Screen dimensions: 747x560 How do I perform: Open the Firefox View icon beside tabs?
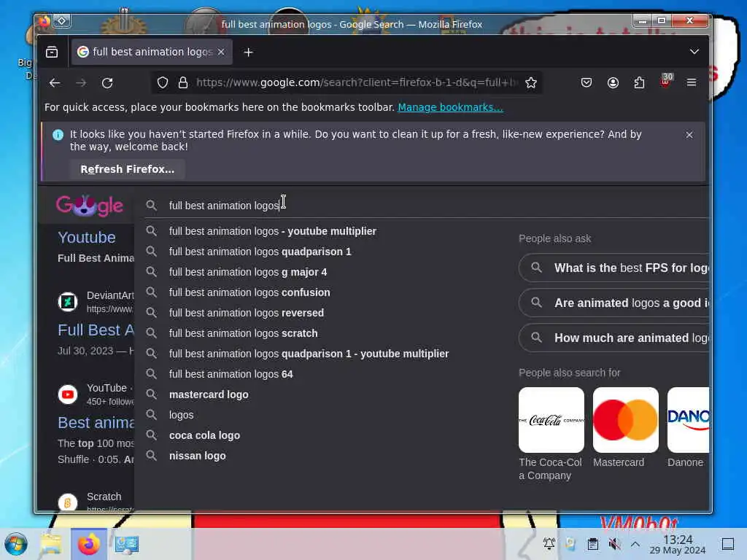click(52, 52)
